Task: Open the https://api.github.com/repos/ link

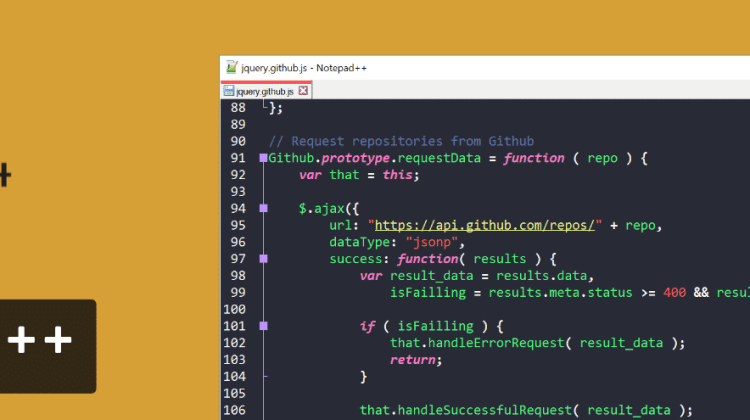Action: 483,225
